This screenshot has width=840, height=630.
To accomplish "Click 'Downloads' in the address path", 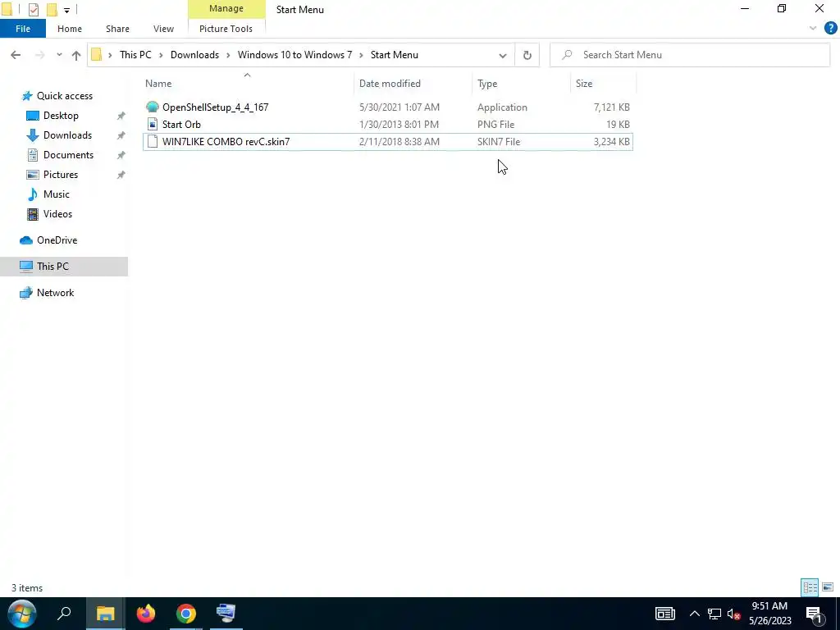I will (194, 55).
